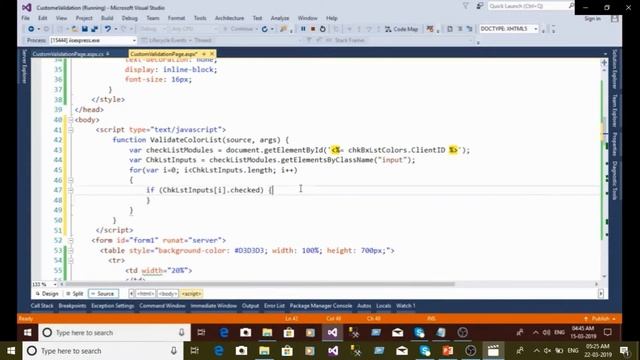Click the editor horizontal scrollbar thumb
This screenshot has height=360, width=640.
point(260,284)
